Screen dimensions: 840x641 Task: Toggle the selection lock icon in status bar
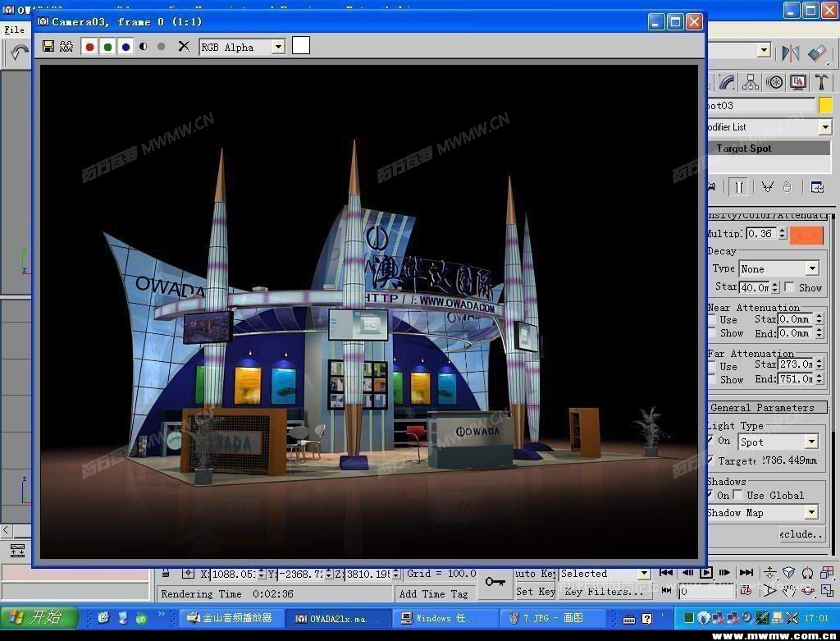[166, 574]
